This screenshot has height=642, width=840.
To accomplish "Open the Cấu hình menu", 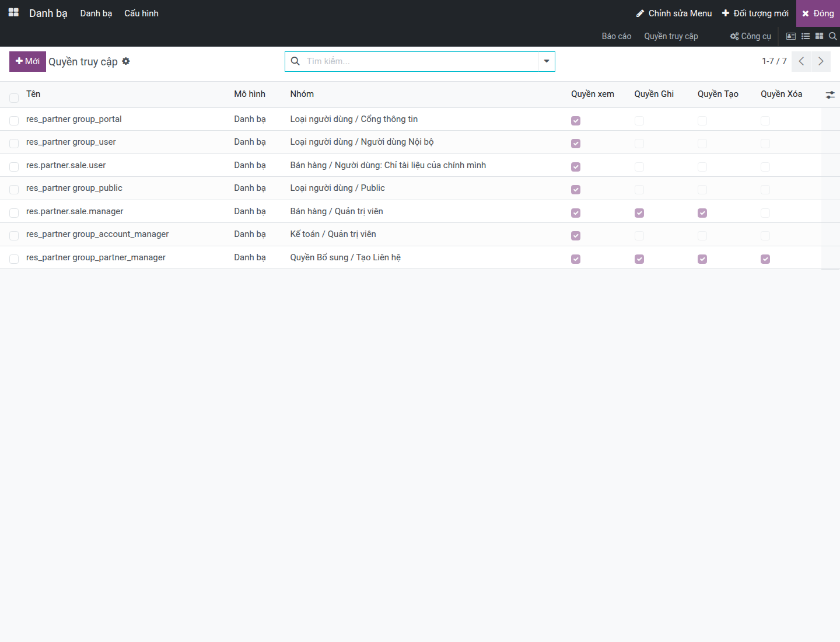I will click(x=141, y=13).
